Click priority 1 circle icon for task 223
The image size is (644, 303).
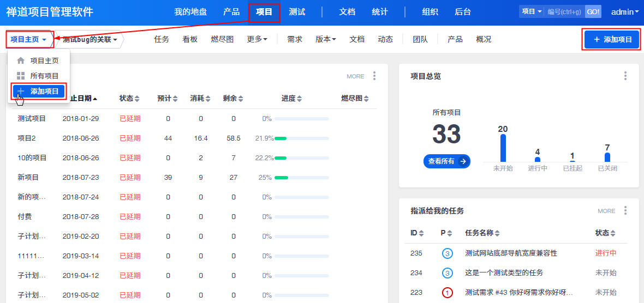coord(447,293)
